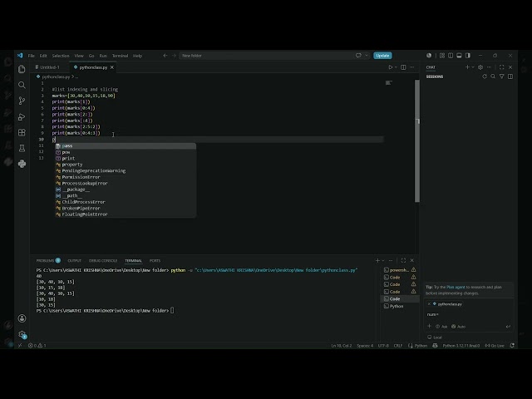The width and height of the screenshot is (532, 399).
Task: Go back with the navigation arrow
Action: click(165, 56)
